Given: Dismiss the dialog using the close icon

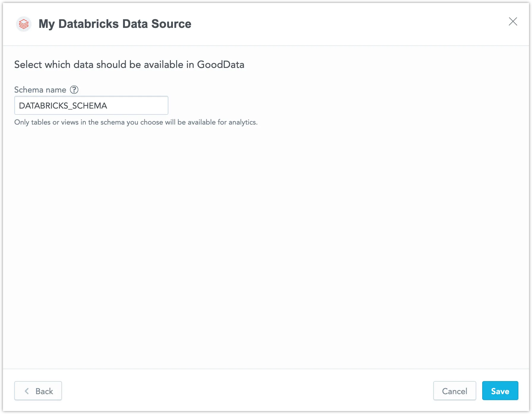Looking at the screenshot, I should point(513,22).
